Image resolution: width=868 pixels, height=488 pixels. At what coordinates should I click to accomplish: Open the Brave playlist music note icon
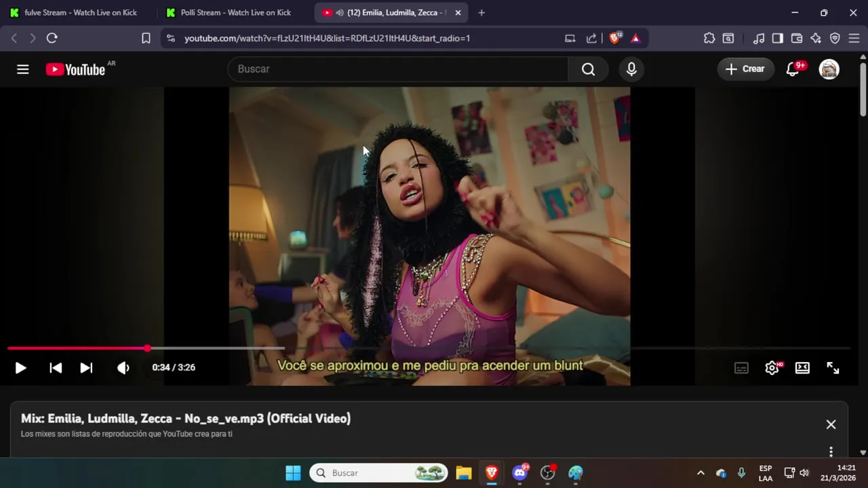[759, 39]
